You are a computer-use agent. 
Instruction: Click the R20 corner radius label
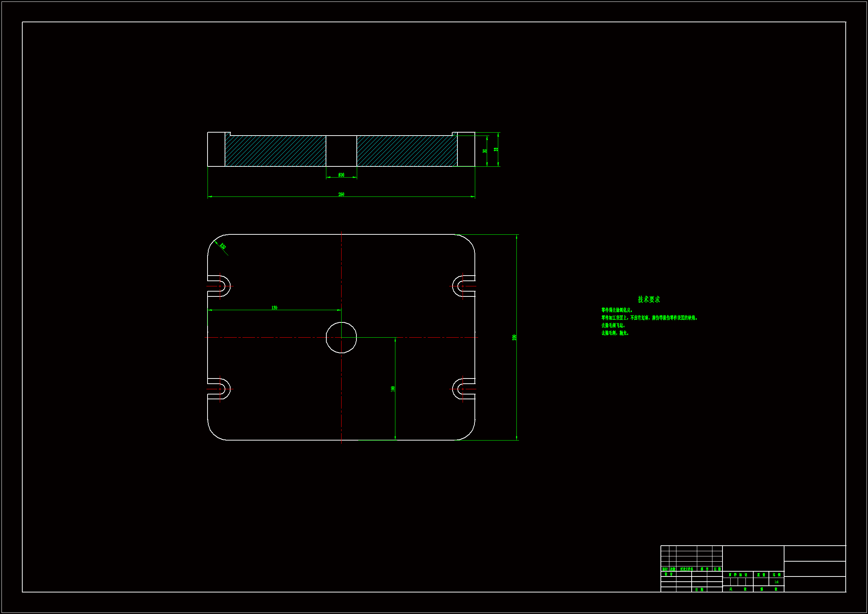coord(223,246)
